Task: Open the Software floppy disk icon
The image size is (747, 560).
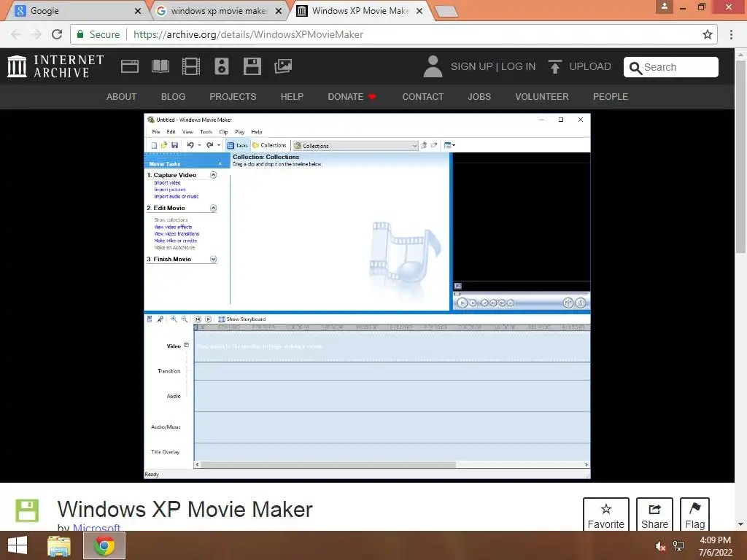Action: pyautogui.click(x=252, y=66)
